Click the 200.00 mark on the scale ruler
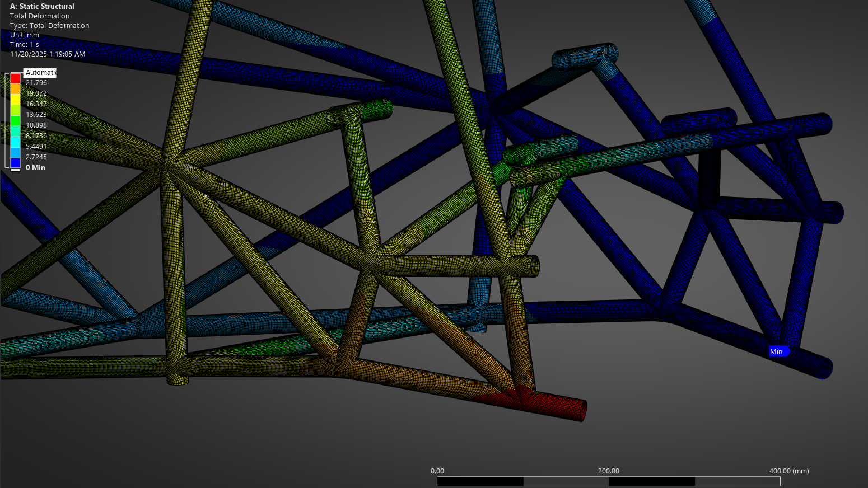The height and width of the screenshot is (488, 868). pyautogui.click(x=609, y=471)
